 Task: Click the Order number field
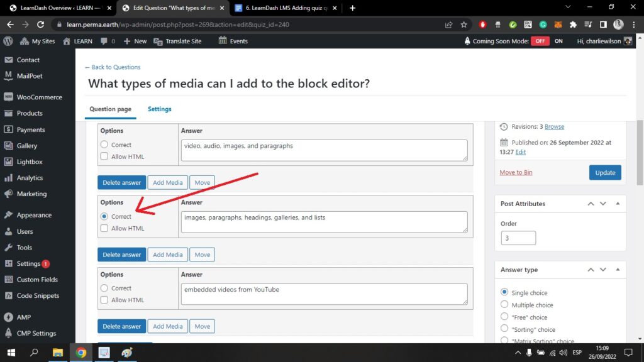click(518, 238)
